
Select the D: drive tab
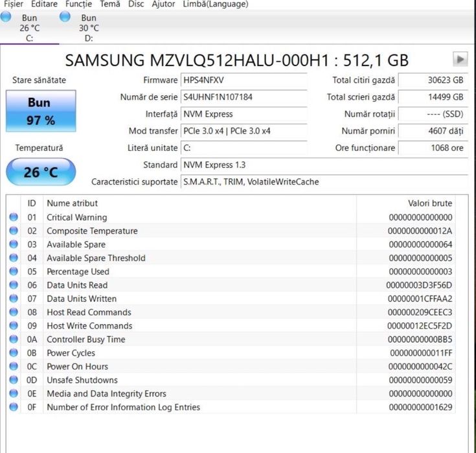89,28
